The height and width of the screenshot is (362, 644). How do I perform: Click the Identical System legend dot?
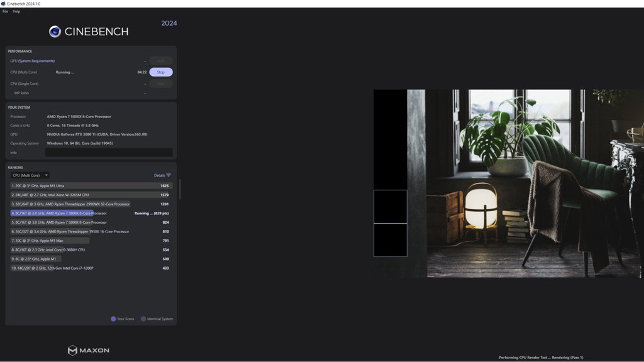(143, 319)
